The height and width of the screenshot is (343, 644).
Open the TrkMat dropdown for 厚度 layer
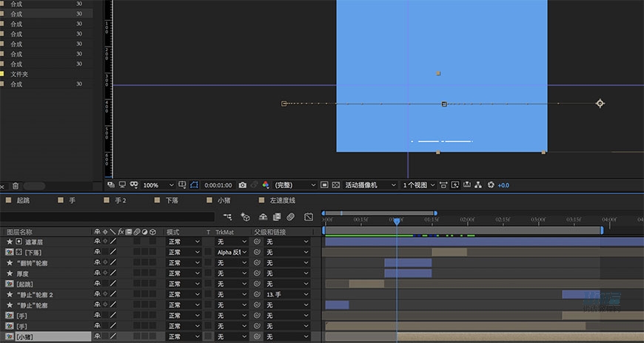pyautogui.click(x=232, y=273)
